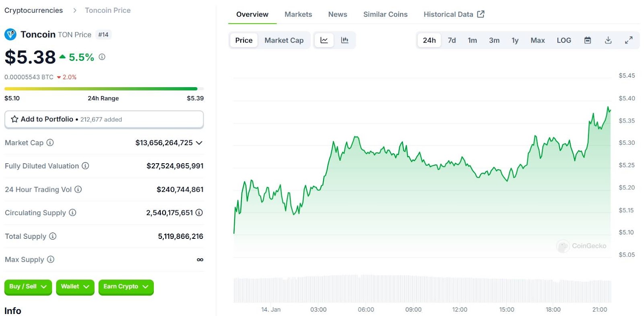
Task: Select the candlestick chart view icon
Action: point(345,40)
